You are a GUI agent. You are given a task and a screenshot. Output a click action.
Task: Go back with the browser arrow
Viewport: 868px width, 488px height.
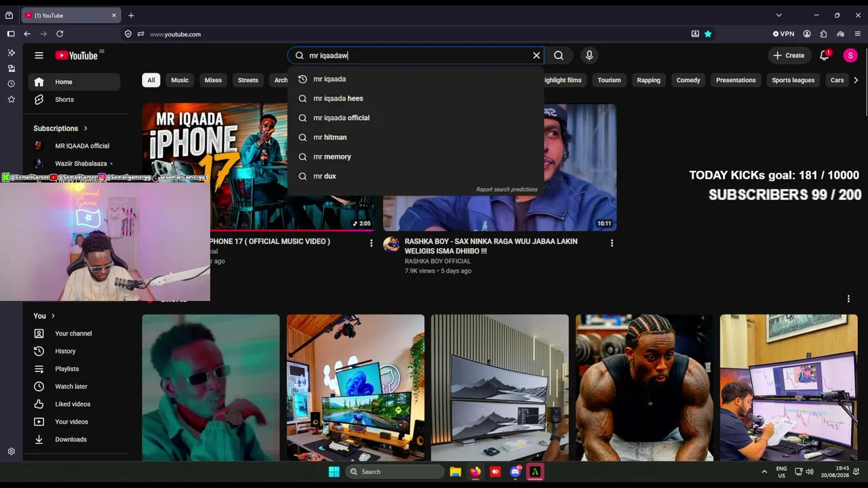27,34
